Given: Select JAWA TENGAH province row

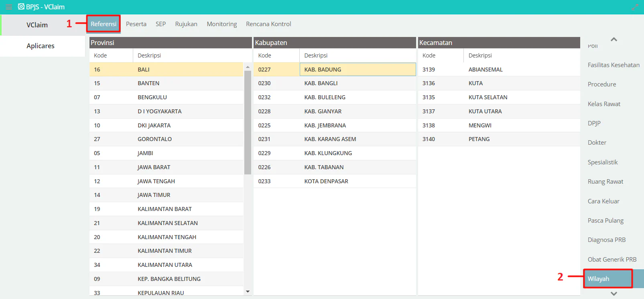Looking at the screenshot, I should [x=167, y=181].
